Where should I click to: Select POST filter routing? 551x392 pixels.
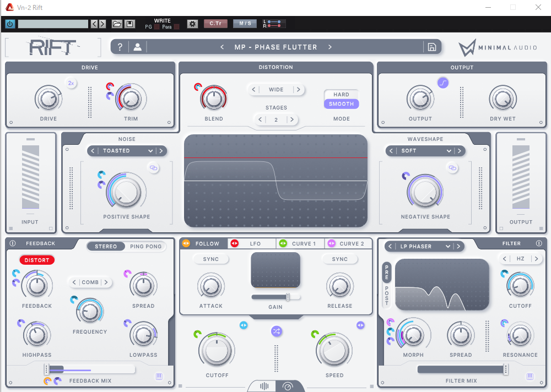click(387, 296)
